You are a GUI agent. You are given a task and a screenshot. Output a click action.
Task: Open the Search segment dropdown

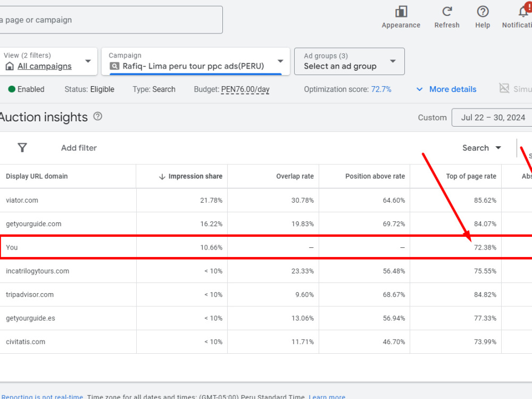[x=481, y=148]
